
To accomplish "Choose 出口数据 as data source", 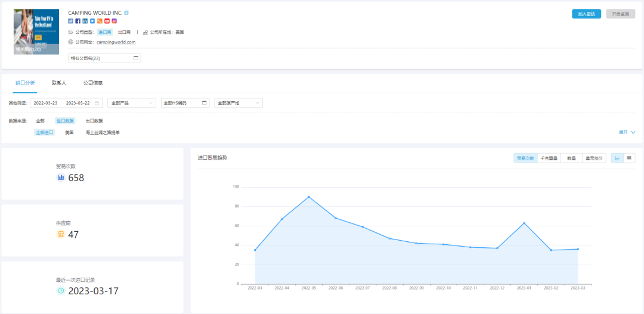I will point(94,121).
